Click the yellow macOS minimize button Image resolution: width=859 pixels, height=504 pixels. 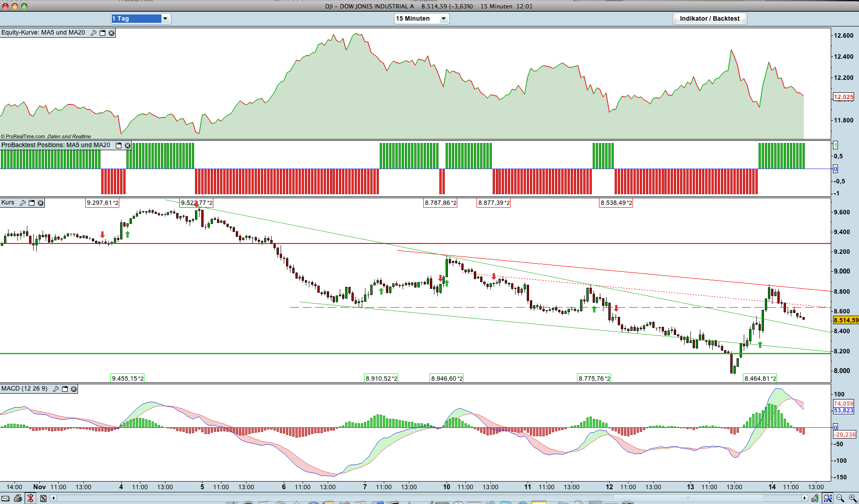(15, 6)
